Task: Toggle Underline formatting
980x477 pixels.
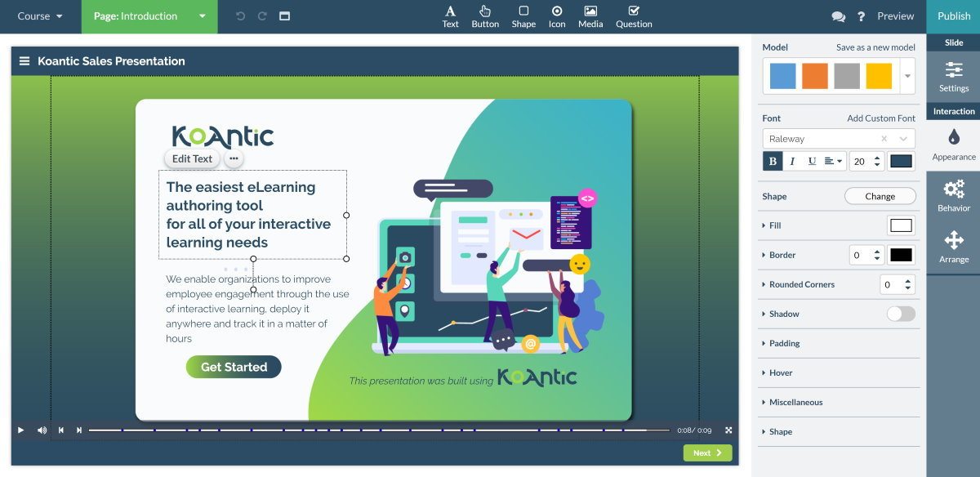Action: click(x=812, y=161)
